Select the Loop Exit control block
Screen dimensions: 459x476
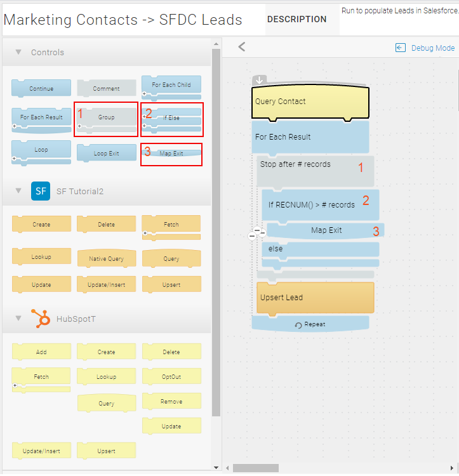click(x=106, y=153)
